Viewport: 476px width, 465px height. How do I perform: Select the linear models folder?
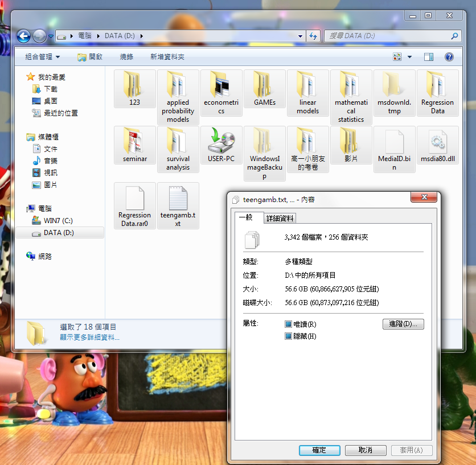[x=308, y=93]
